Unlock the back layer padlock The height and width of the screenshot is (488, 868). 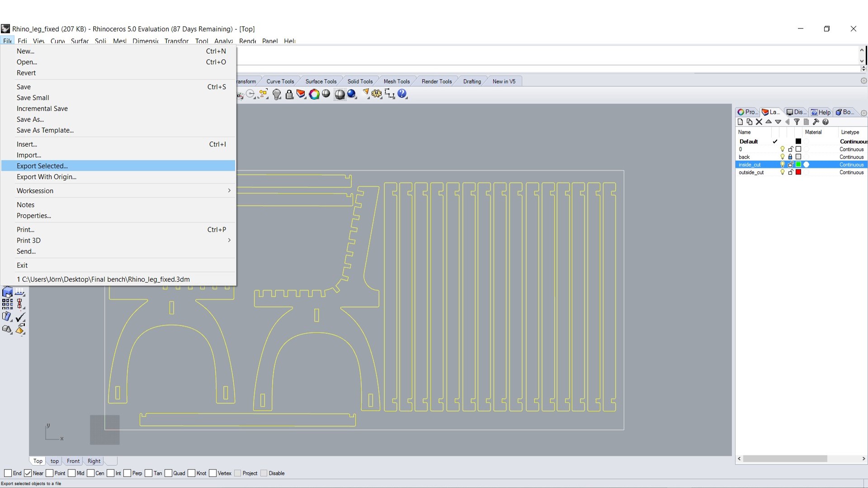pos(790,157)
